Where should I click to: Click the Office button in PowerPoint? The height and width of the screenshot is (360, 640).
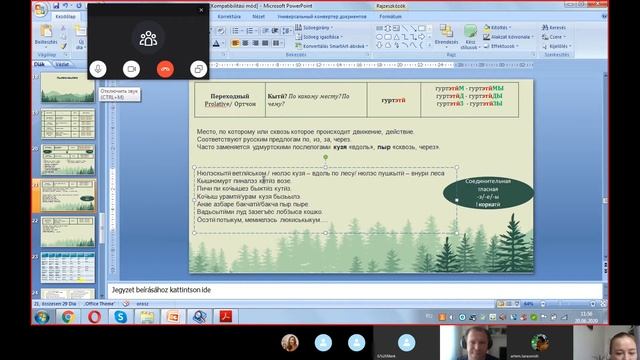tap(41, 9)
